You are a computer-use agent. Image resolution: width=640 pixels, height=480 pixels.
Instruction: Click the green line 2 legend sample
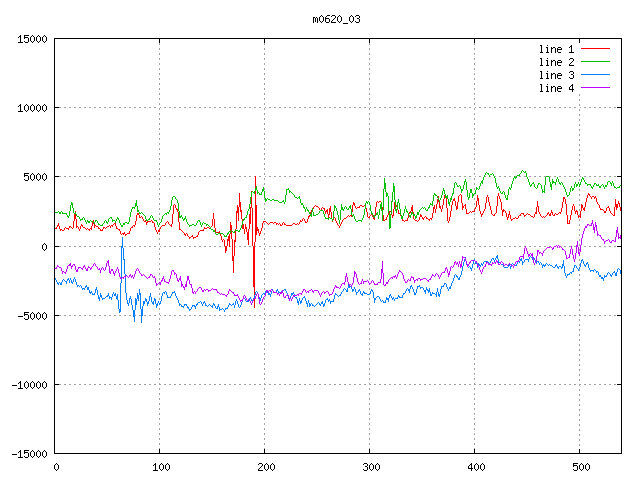point(595,62)
